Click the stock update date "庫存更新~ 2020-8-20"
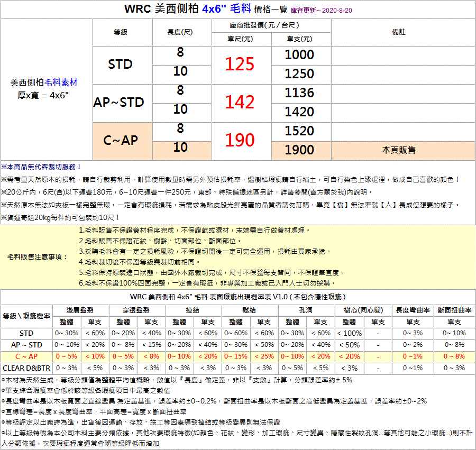Screen dimensions: 476x450 (x=321, y=11)
